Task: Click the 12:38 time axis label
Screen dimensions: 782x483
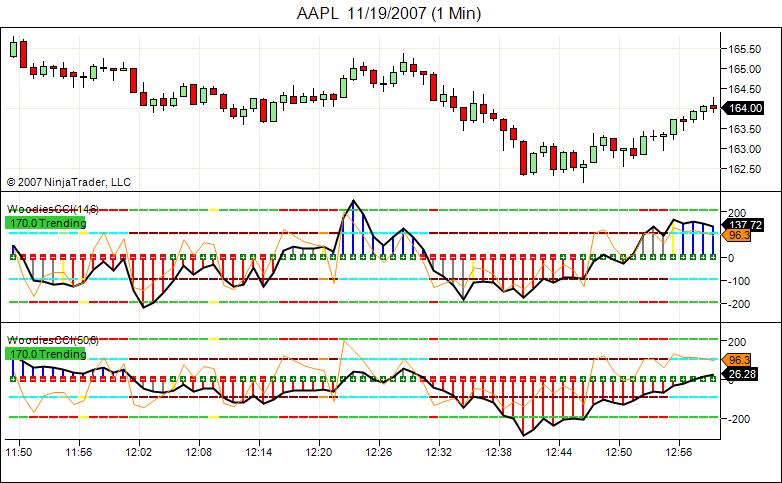Action: (499, 452)
